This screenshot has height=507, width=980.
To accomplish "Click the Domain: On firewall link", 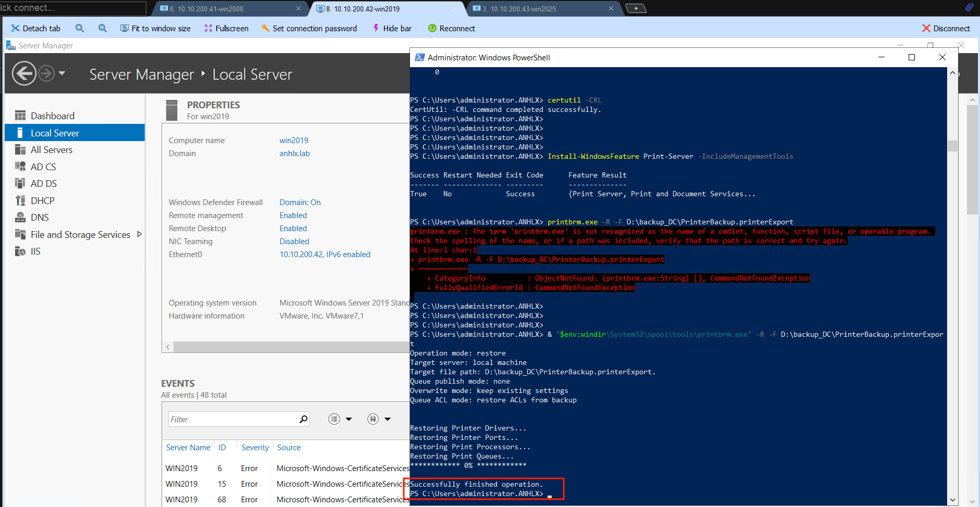I will (x=300, y=202).
